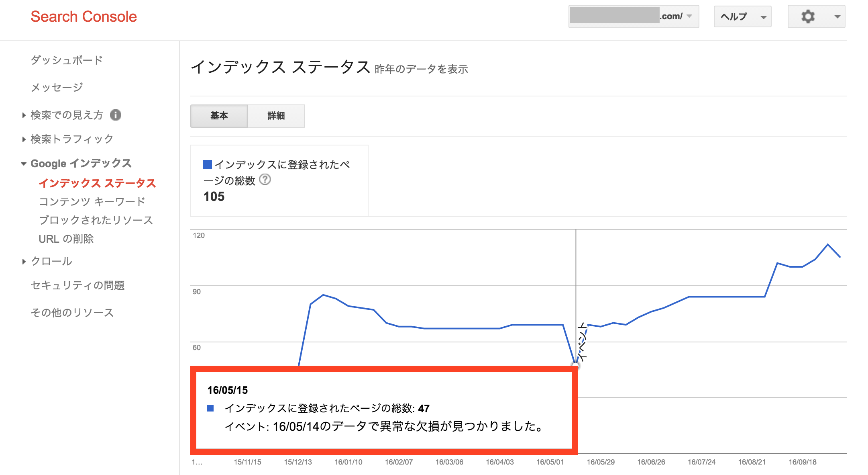Click x-axis date 16/01/10
This screenshot has height=475, width=868.
click(348, 462)
